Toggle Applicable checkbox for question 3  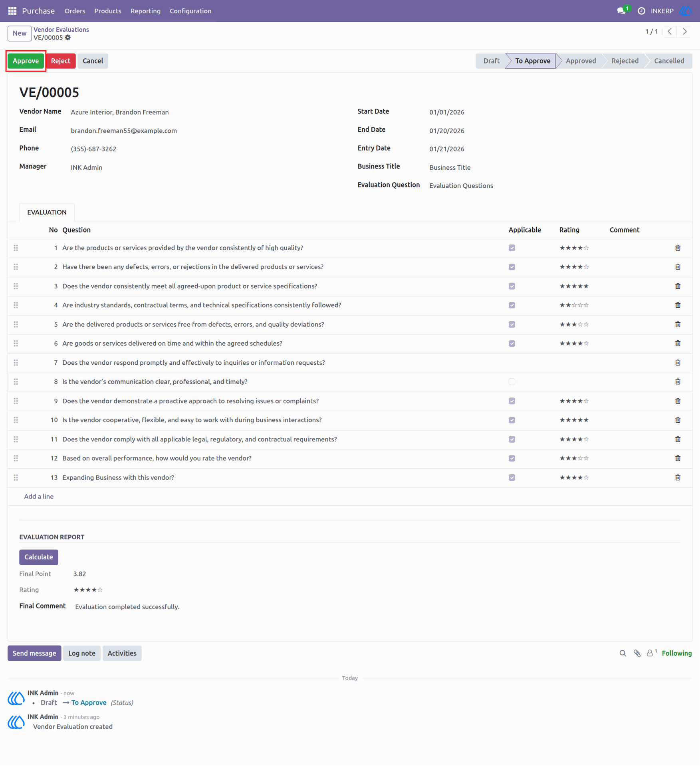coord(512,286)
